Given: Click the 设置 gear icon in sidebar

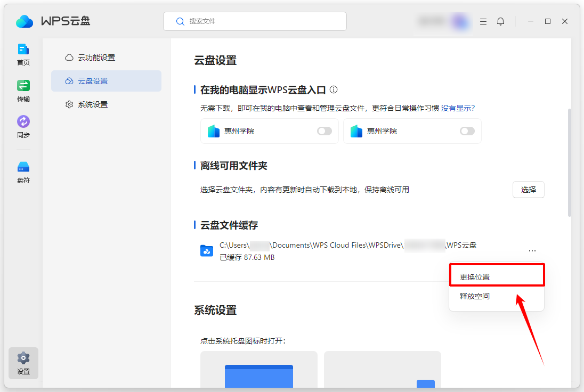Looking at the screenshot, I should [x=23, y=363].
